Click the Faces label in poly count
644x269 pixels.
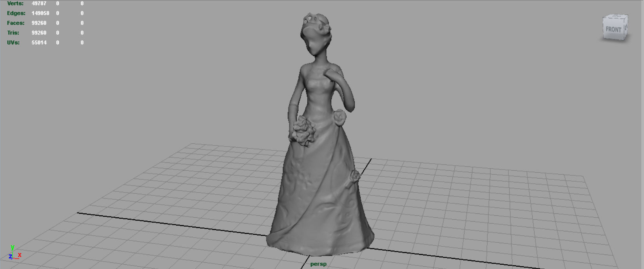tap(16, 23)
